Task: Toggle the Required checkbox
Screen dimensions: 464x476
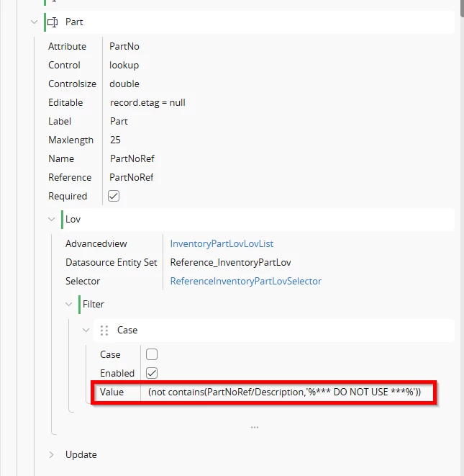Action: (114, 196)
